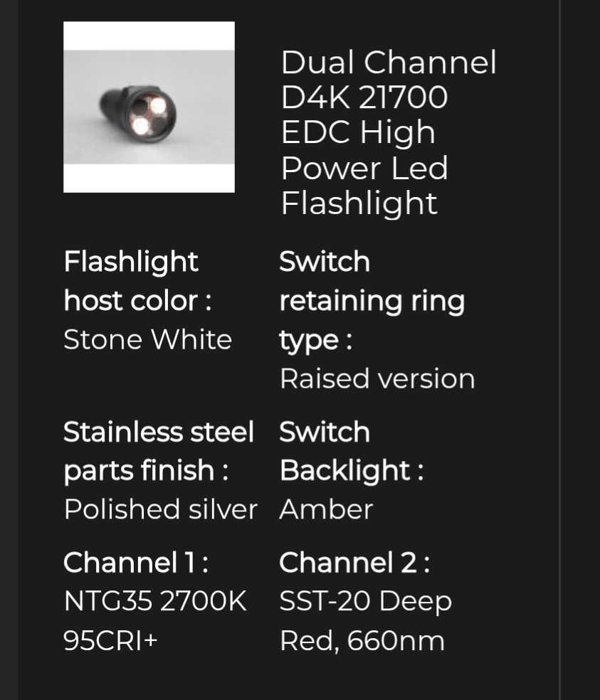Image resolution: width=600 pixels, height=700 pixels.
Task: Click "EDC High" in the product title
Action: pyautogui.click(x=357, y=132)
